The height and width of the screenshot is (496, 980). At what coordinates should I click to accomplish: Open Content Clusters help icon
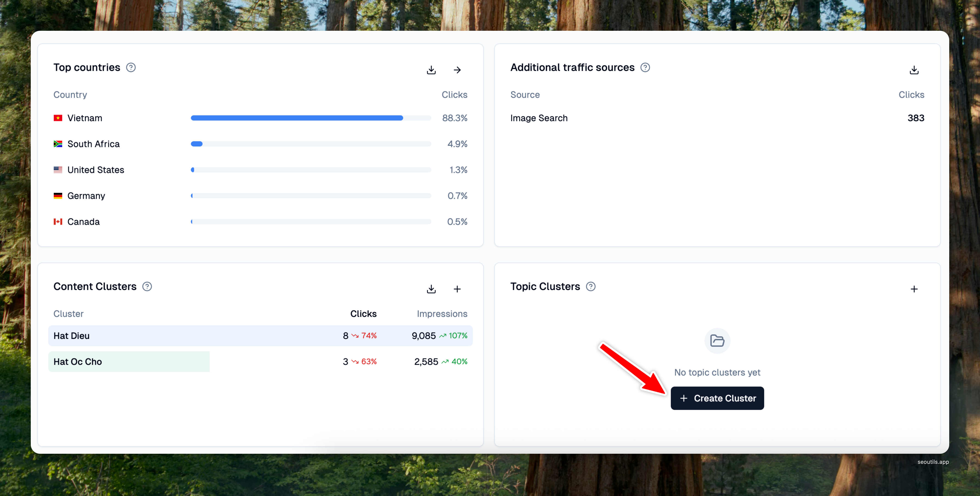click(147, 286)
